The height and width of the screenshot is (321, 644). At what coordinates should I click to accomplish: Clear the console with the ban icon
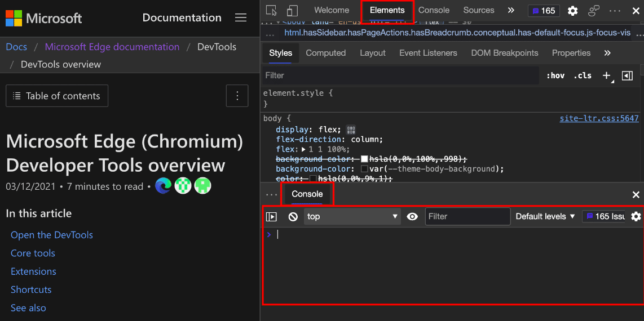click(293, 216)
